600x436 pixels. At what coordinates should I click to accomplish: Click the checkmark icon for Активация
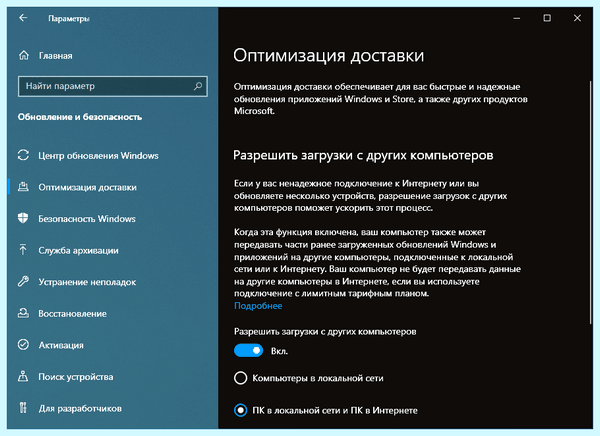coord(23,345)
